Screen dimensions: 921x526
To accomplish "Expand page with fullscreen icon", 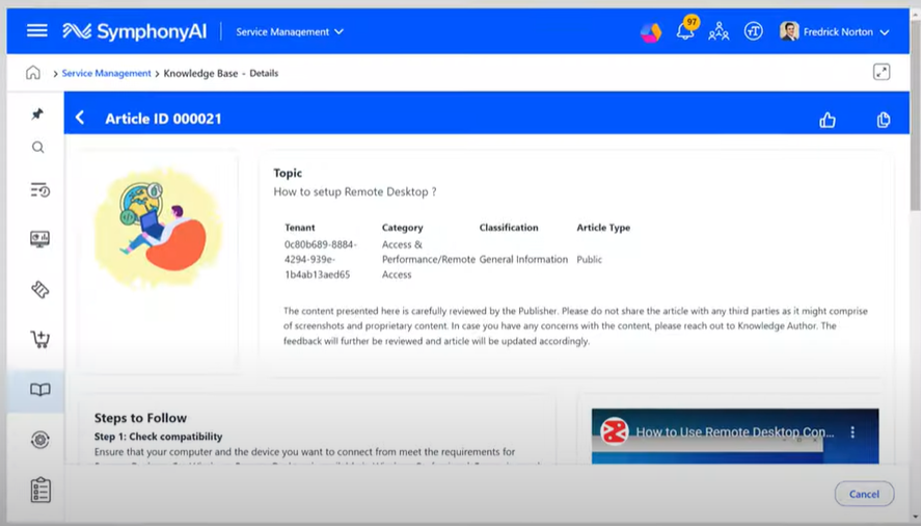I will coord(881,72).
